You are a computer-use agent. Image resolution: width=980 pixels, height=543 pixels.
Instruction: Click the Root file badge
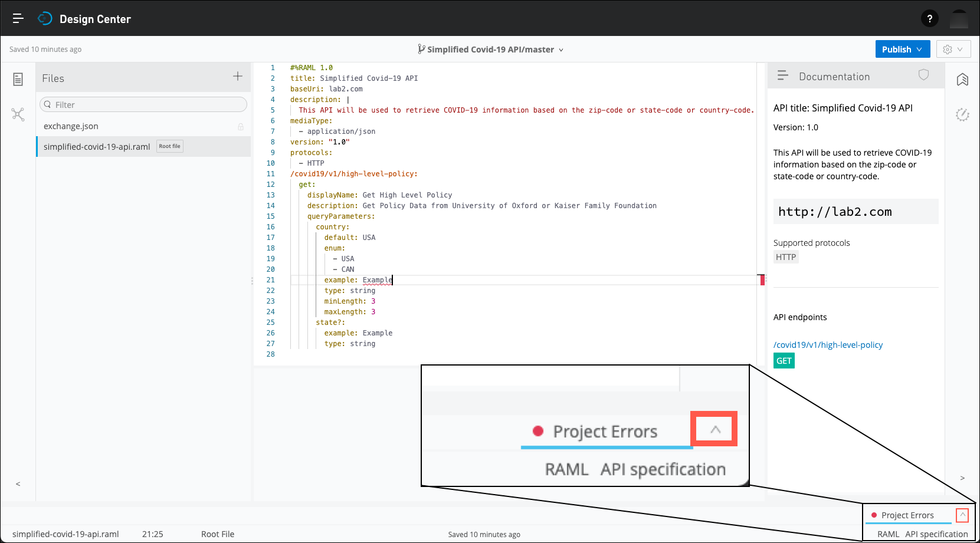[170, 146]
